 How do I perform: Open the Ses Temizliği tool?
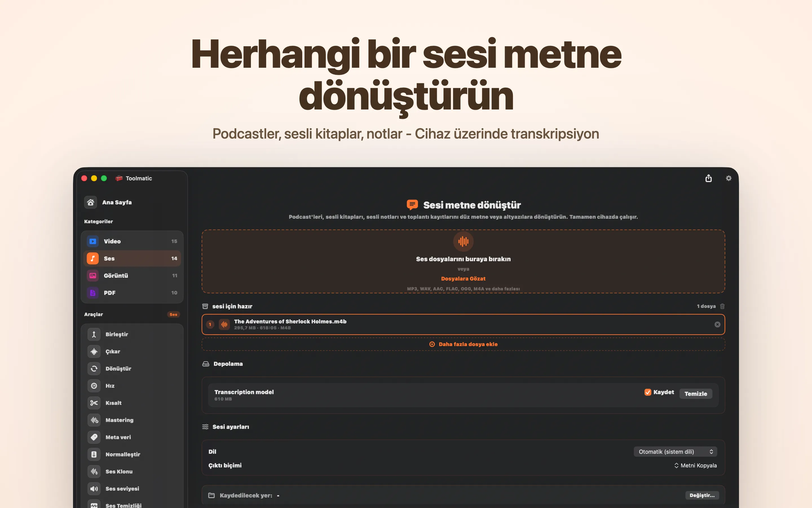(x=132, y=504)
